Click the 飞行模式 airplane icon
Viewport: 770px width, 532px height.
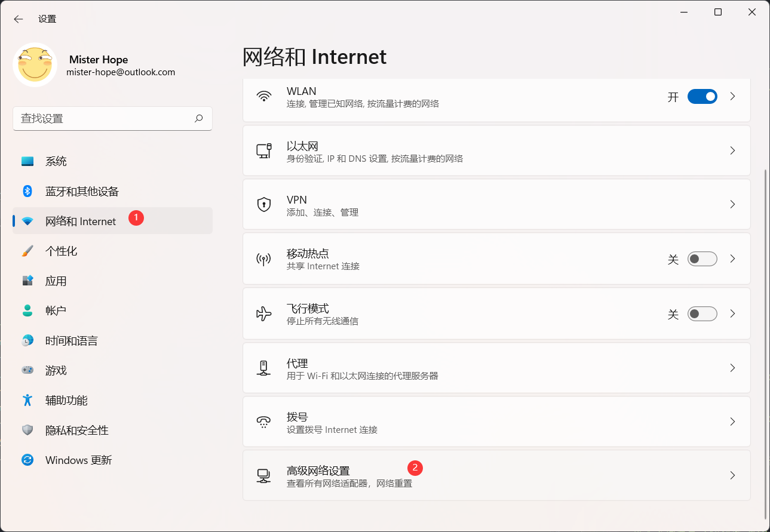coord(263,313)
